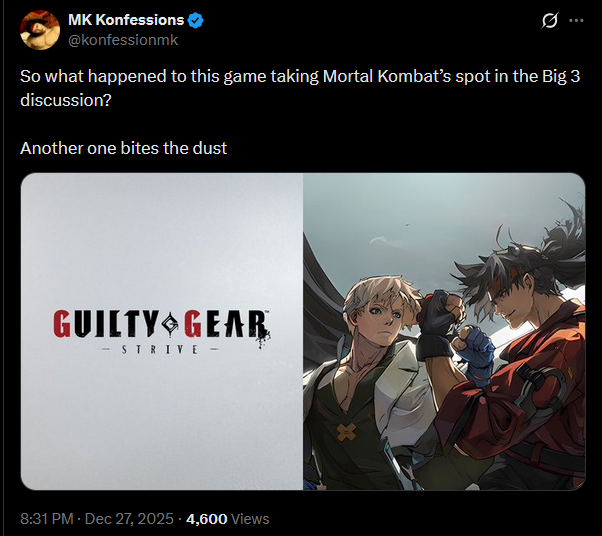
Task: Click the Dec 27, 2025 date
Action: pos(129,519)
